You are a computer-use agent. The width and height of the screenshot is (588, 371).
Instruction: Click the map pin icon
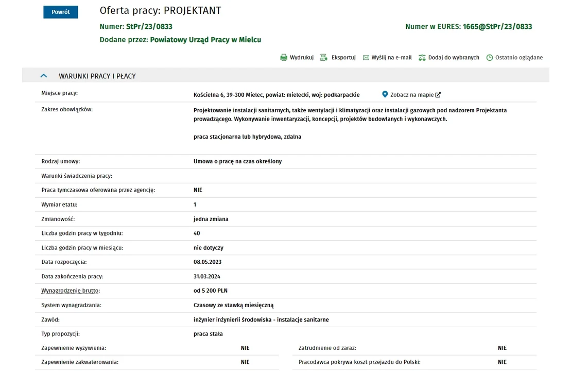(385, 94)
